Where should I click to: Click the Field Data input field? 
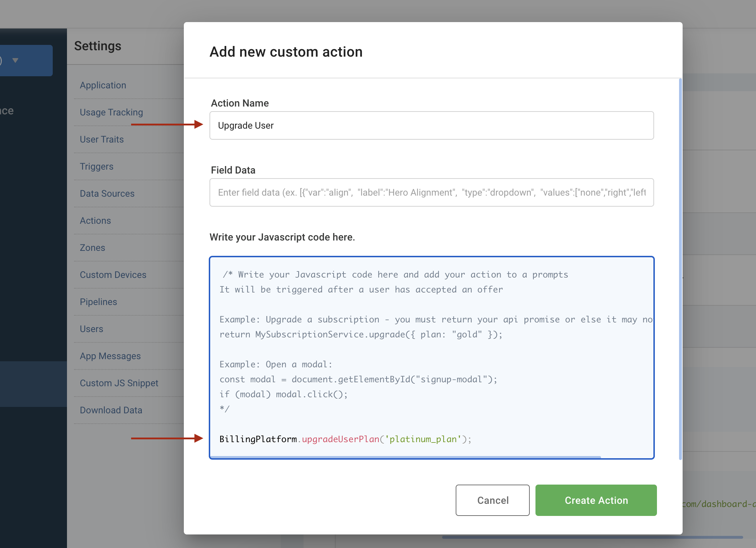click(x=431, y=192)
